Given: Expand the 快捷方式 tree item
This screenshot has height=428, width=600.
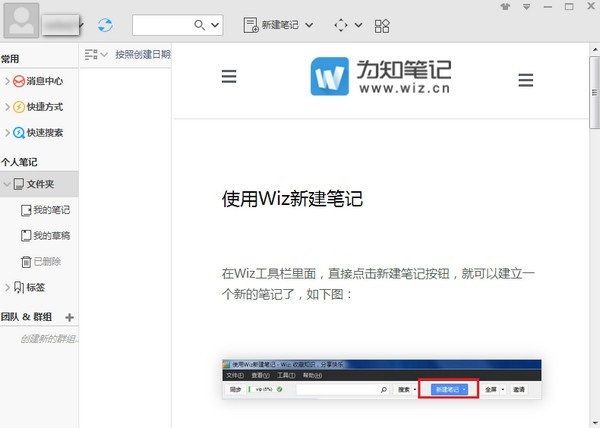Looking at the screenshot, I should (x=7, y=107).
